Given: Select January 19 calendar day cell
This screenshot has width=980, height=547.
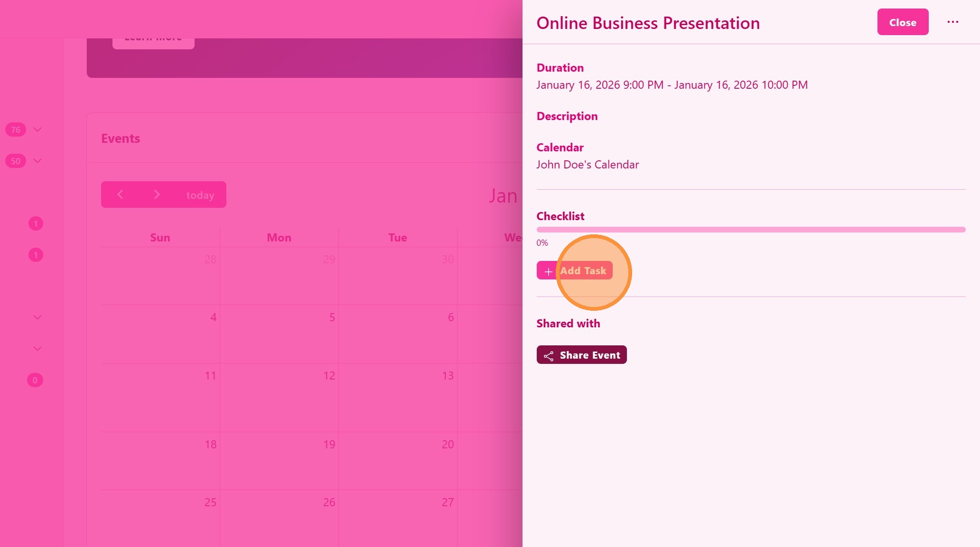Looking at the screenshot, I should [329, 445].
